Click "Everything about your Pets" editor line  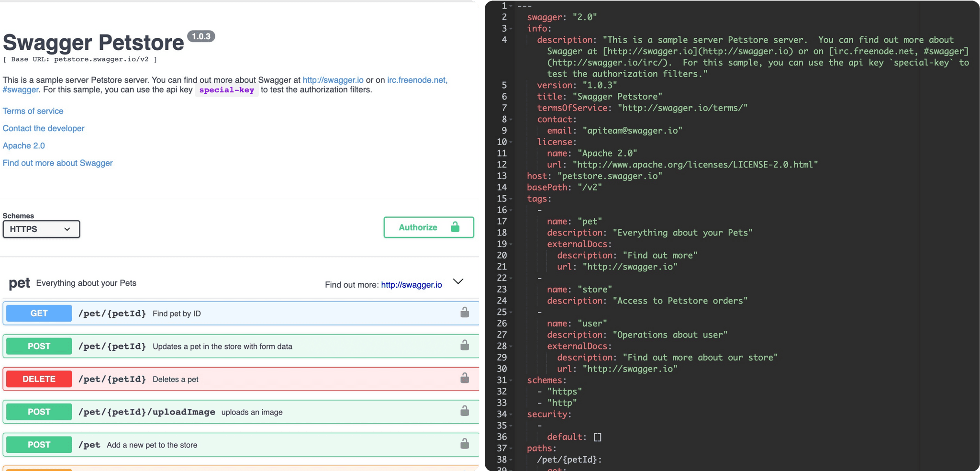[650, 233]
